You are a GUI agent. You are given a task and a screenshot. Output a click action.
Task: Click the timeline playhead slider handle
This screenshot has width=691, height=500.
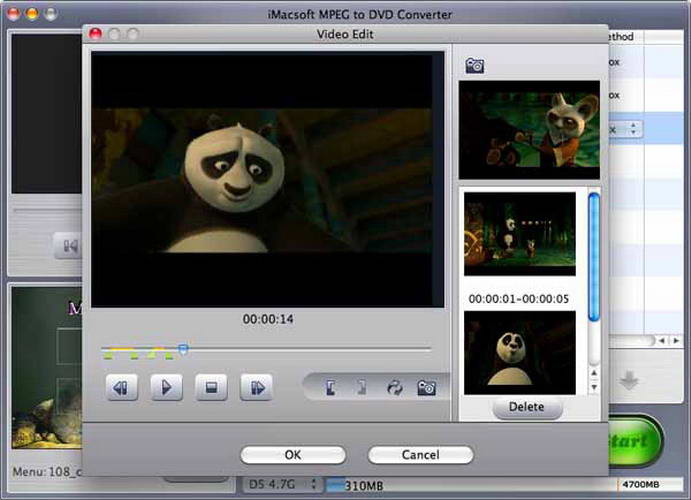click(x=183, y=349)
